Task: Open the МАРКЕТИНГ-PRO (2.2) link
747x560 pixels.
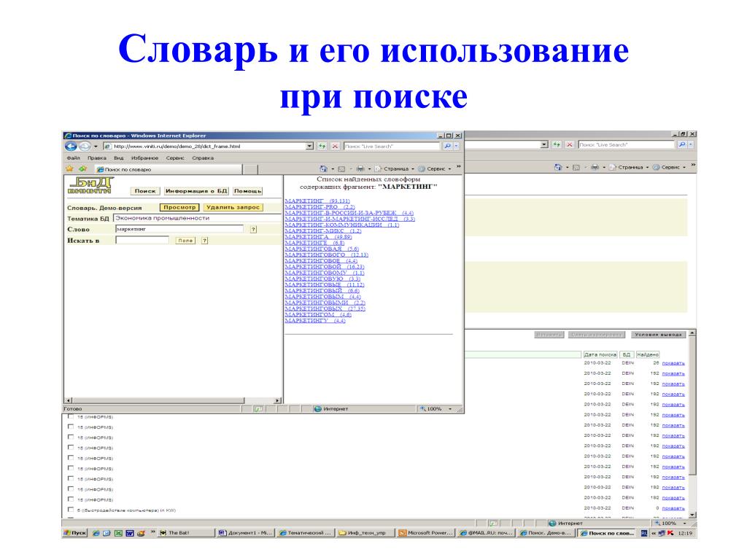Action: 320,207
